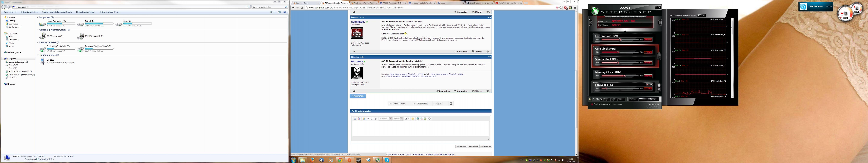868x163 pixels.
Task: Select Downloads in the Explorer favorites
Action: [x=13, y=24]
